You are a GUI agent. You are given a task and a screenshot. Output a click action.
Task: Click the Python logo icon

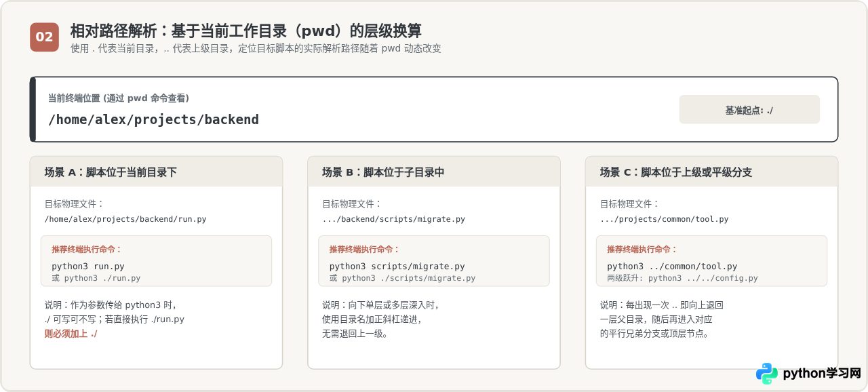click(x=767, y=374)
